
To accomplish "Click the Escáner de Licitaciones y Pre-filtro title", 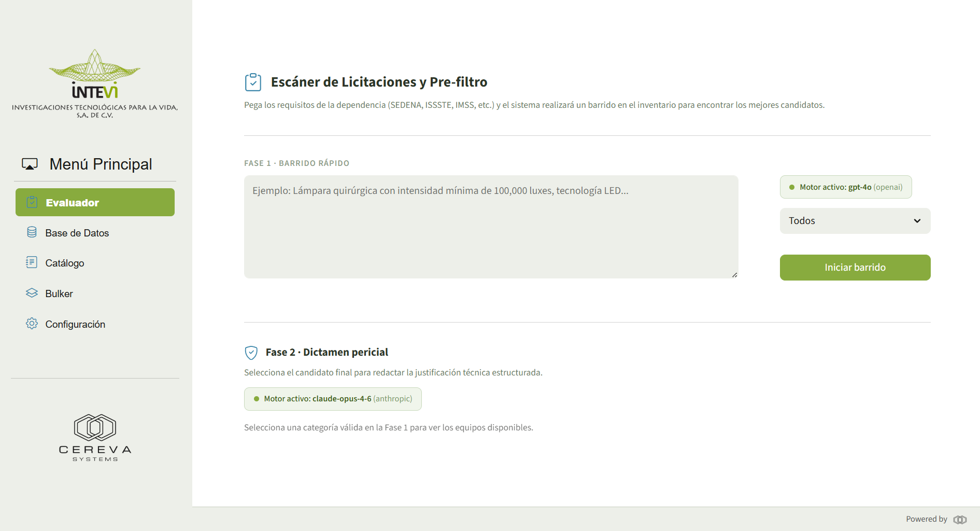I will pos(379,82).
